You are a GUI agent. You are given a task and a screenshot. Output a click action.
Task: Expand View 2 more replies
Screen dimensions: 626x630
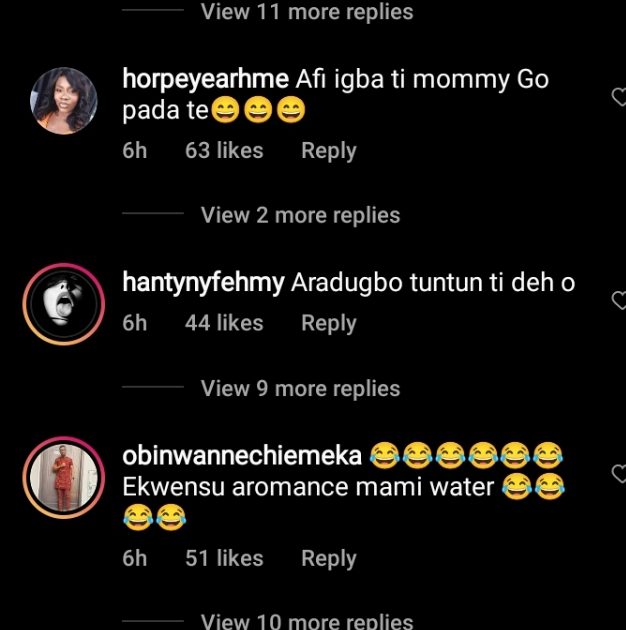click(300, 215)
